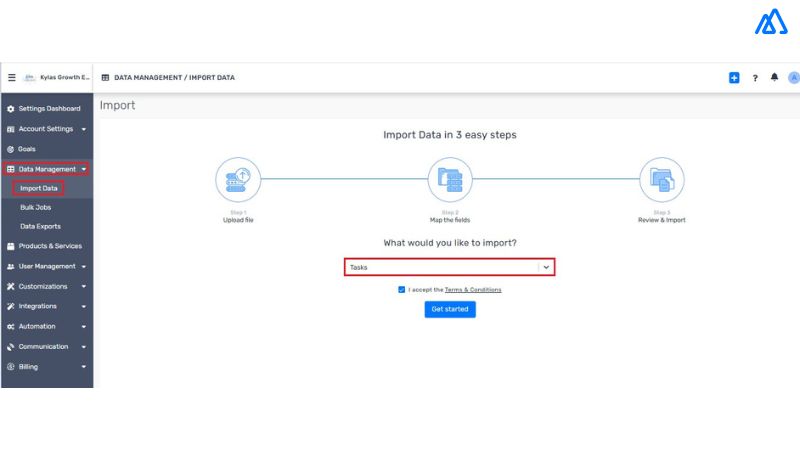Expand the Automation arrow
The height and width of the screenshot is (450, 800).
tap(84, 327)
